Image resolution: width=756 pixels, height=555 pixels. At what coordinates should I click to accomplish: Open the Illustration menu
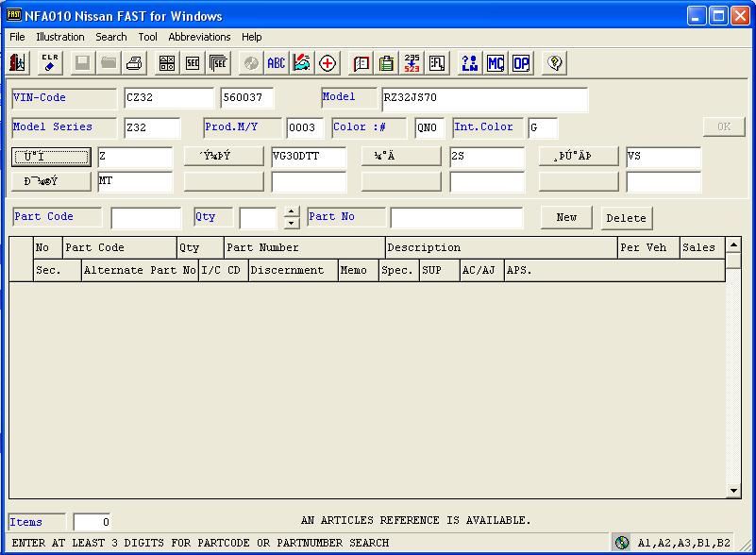(60, 37)
